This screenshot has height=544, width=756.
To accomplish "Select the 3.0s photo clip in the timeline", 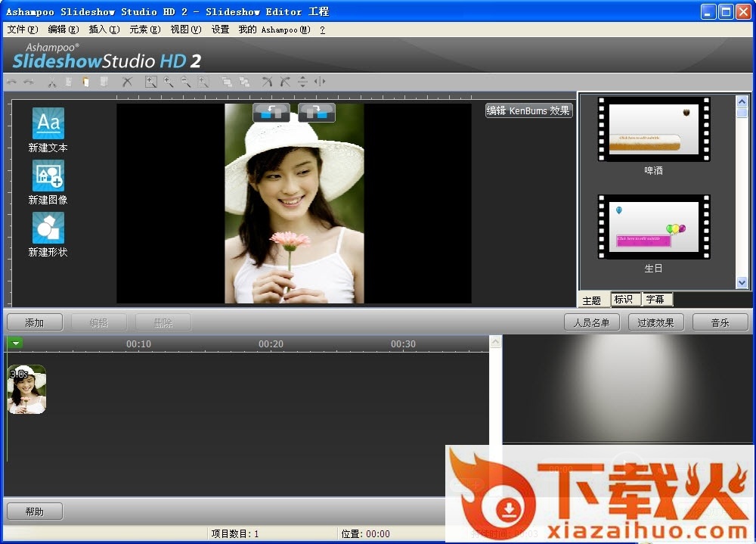I will coord(27,389).
